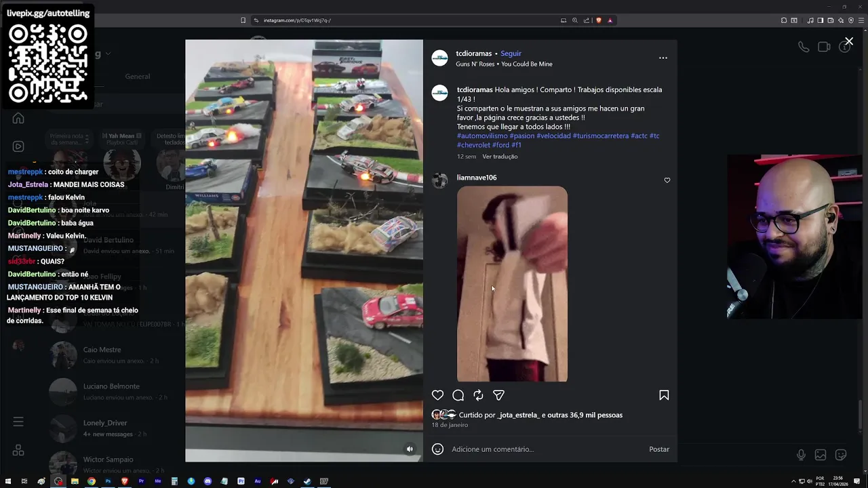Open three-dot more options menu
This screenshot has width=868, height=488.
pyautogui.click(x=663, y=58)
